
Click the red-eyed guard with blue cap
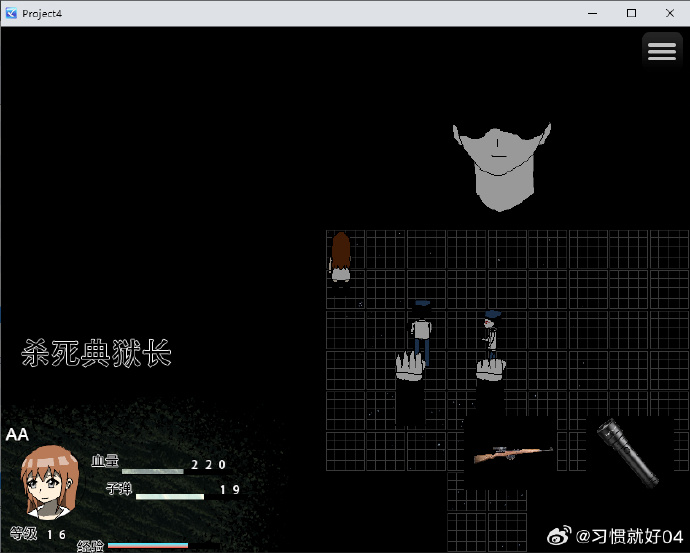[x=491, y=334]
